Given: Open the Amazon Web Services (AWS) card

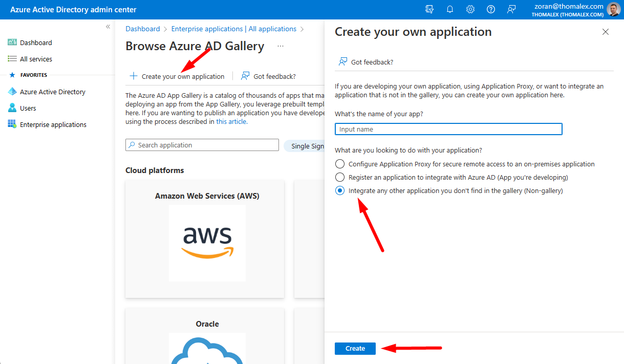Looking at the screenshot, I should point(205,239).
